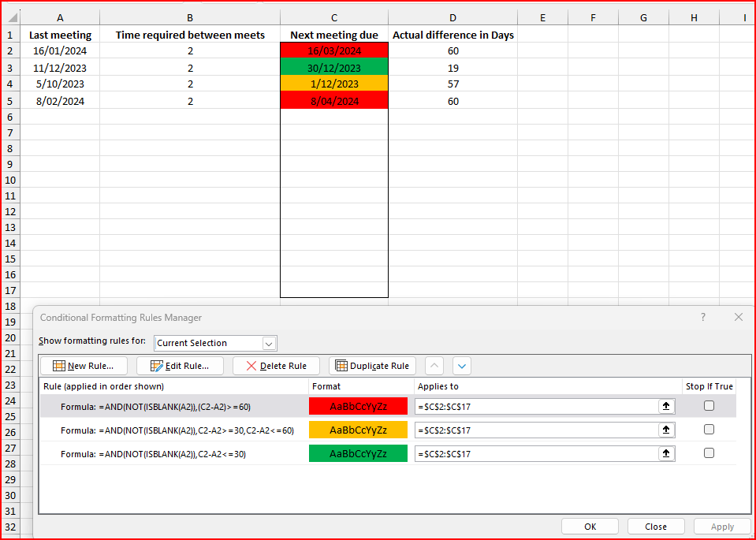
Task: Select green cell 30/12/2023
Action: (x=334, y=68)
